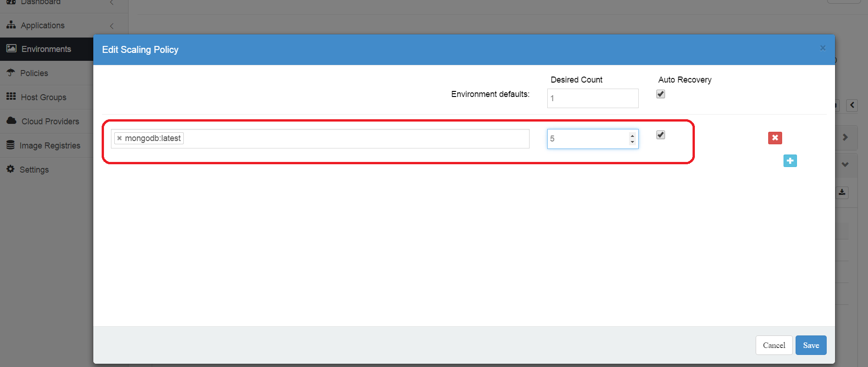The image size is (868, 367).
Task: Click the Auto Recovery column header
Action: point(685,80)
